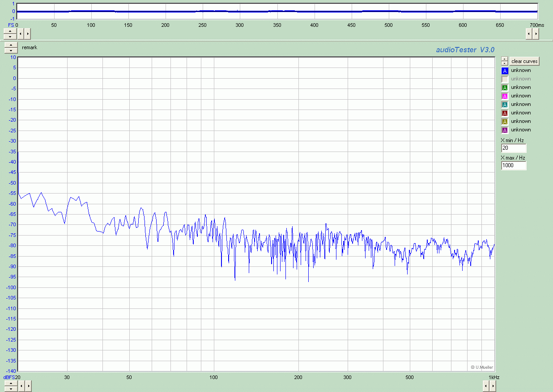The image size is (553, 392).
Task: Click the X min / Hz input field
Action: [x=514, y=148]
